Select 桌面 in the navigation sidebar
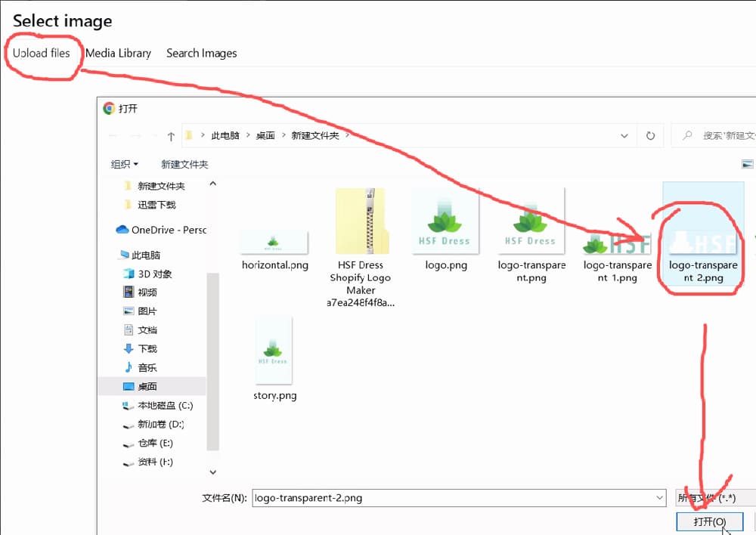This screenshot has width=756, height=535. click(152, 387)
